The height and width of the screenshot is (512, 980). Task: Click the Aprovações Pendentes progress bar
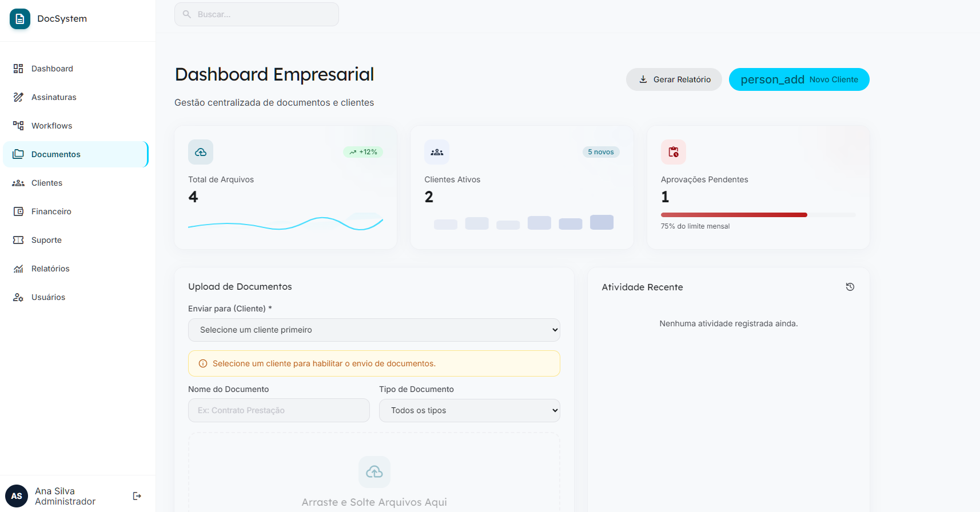(x=758, y=215)
